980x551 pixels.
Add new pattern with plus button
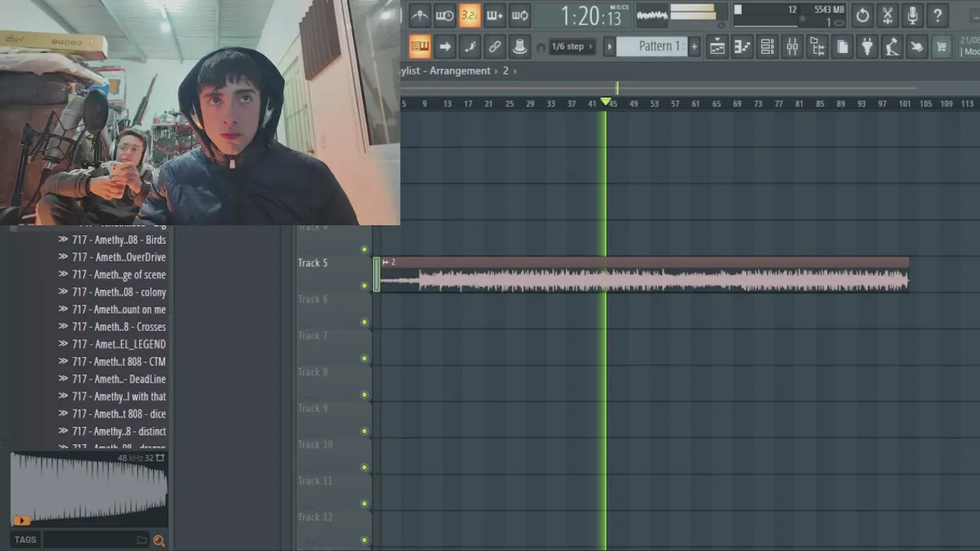click(x=694, y=47)
